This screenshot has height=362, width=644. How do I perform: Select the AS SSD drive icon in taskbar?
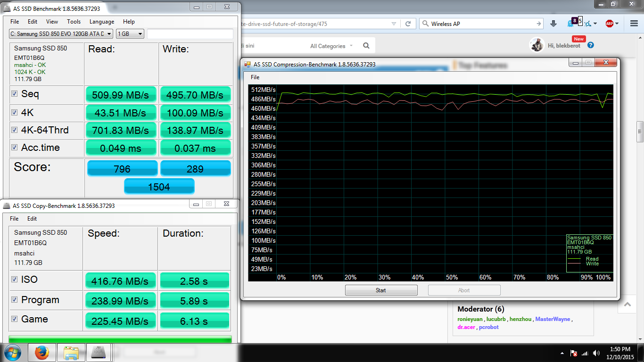[99, 352]
